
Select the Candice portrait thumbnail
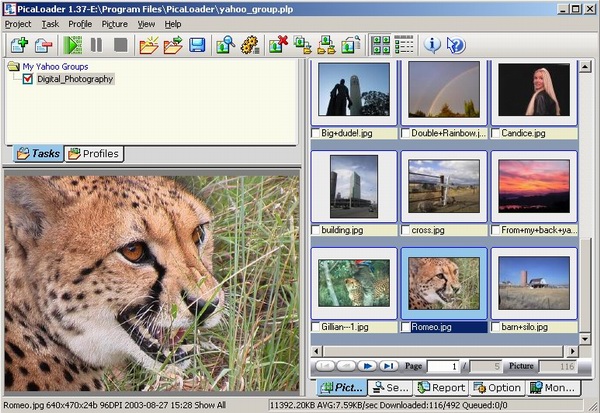pos(534,90)
